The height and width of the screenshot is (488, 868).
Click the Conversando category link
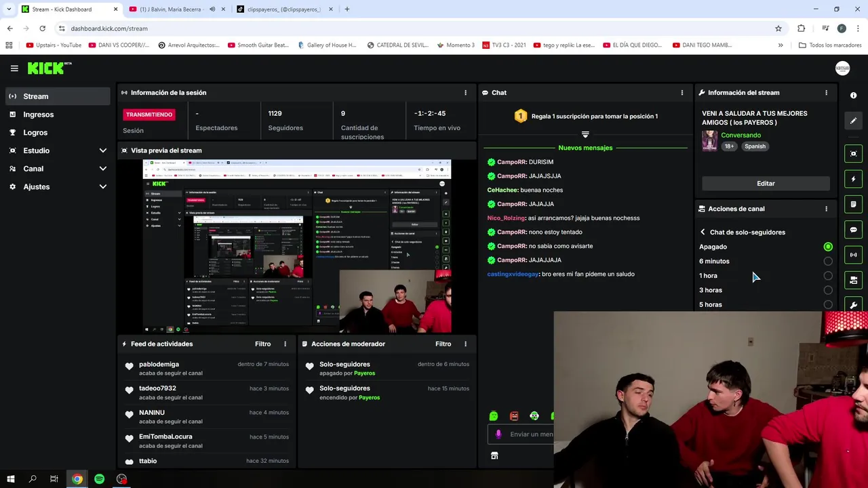pos(741,136)
